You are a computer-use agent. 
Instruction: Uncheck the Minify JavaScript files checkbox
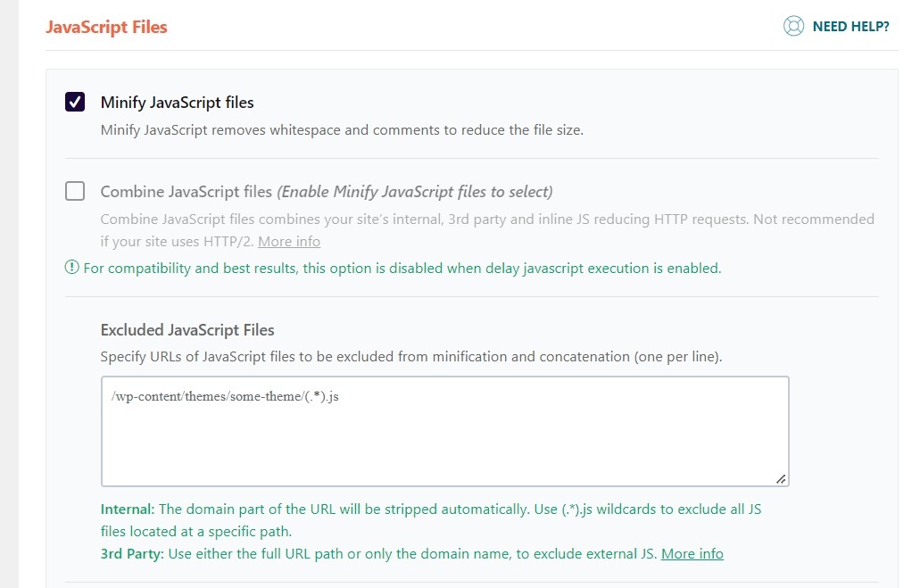point(75,102)
